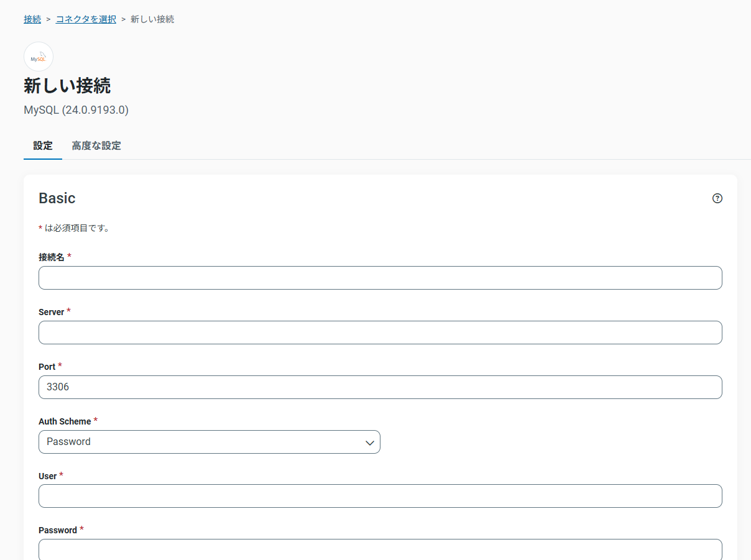Click the MySQL (24.0.9193.0) version text
This screenshot has height=560, width=751.
[x=76, y=110]
